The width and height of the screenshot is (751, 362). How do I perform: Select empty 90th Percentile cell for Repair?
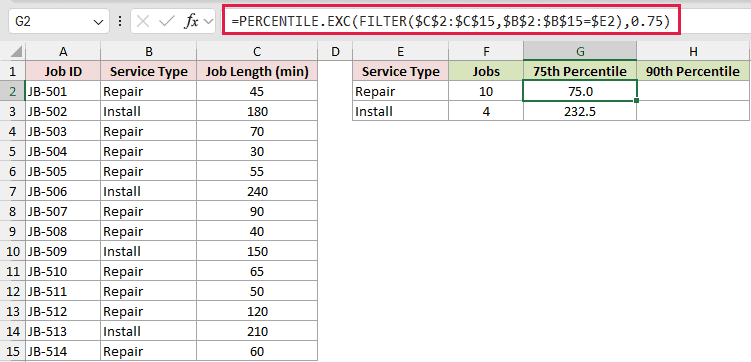point(693,91)
